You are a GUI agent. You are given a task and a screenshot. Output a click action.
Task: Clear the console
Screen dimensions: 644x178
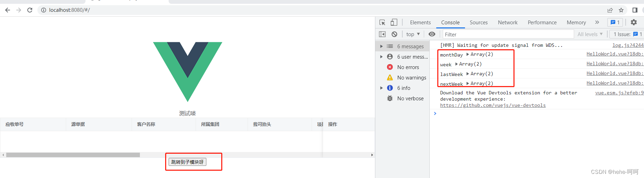[x=394, y=34]
